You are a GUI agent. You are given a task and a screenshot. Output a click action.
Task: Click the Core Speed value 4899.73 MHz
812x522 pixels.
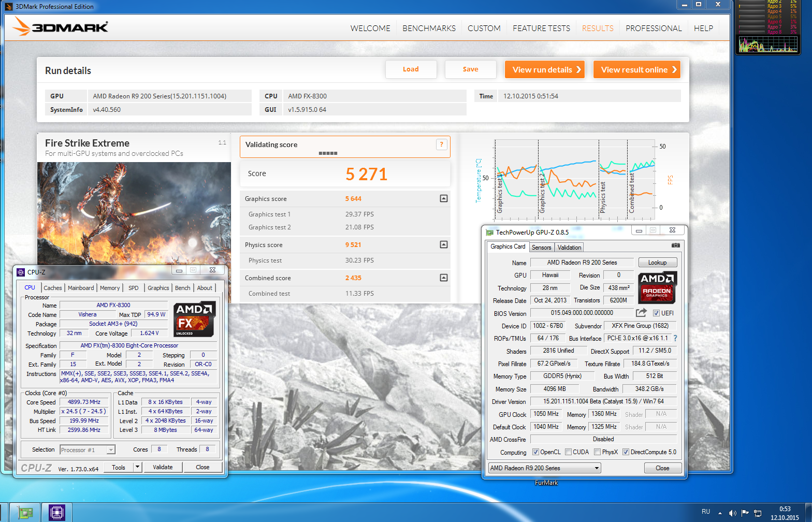(x=84, y=402)
